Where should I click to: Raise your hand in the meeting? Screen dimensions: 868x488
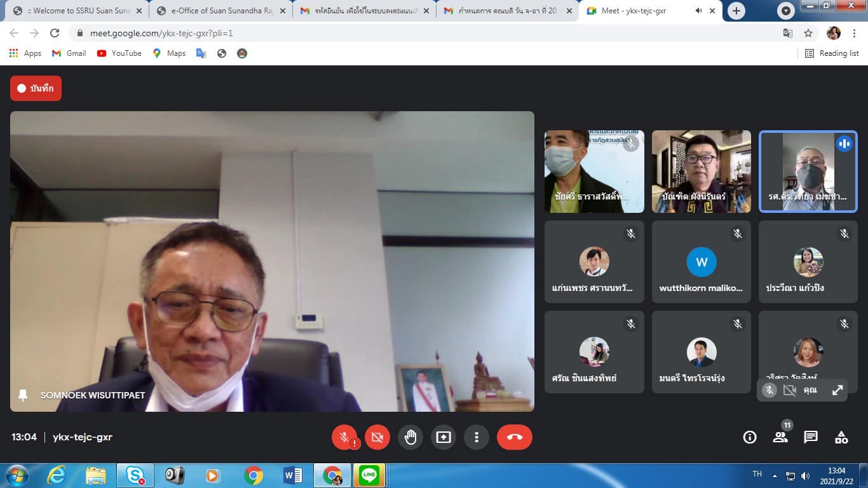410,437
